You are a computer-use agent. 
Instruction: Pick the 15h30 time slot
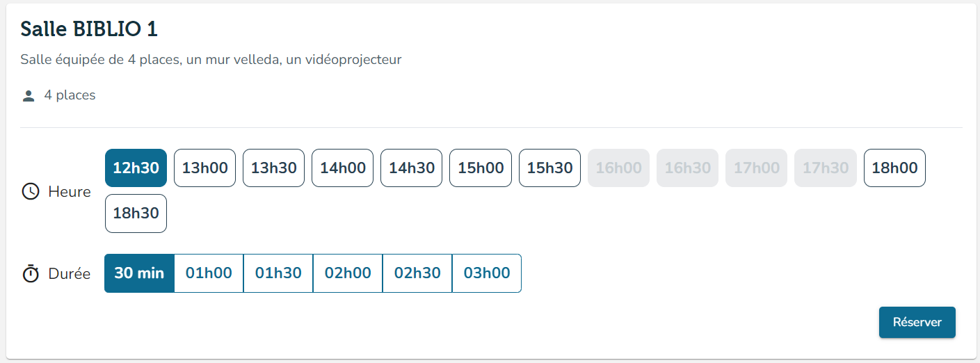point(549,168)
